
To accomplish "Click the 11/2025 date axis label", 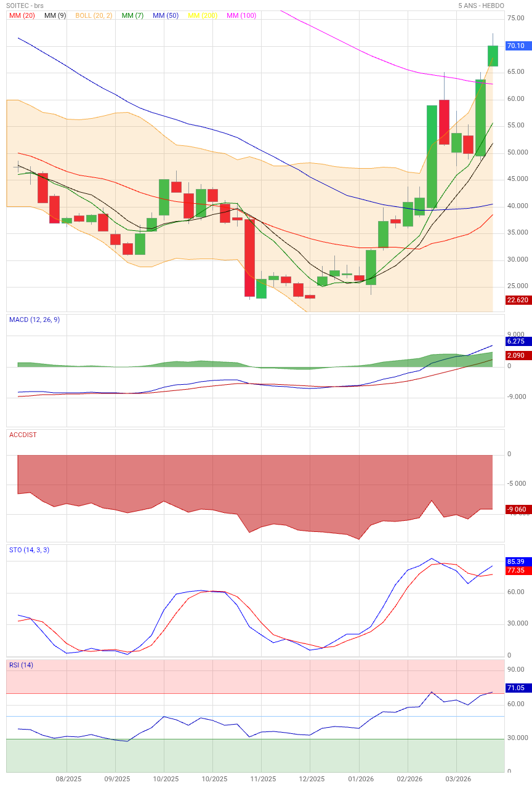I will 262,779.
